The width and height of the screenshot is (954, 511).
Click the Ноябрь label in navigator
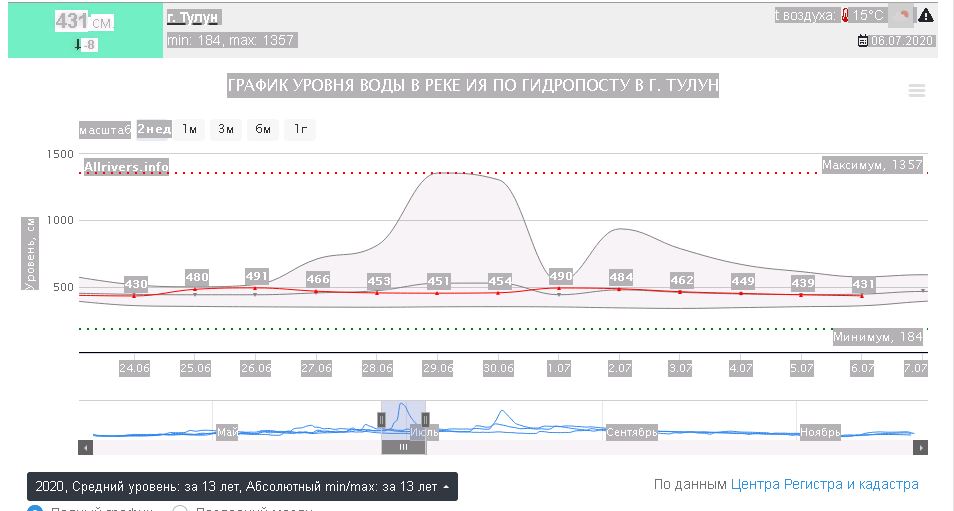(x=820, y=433)
